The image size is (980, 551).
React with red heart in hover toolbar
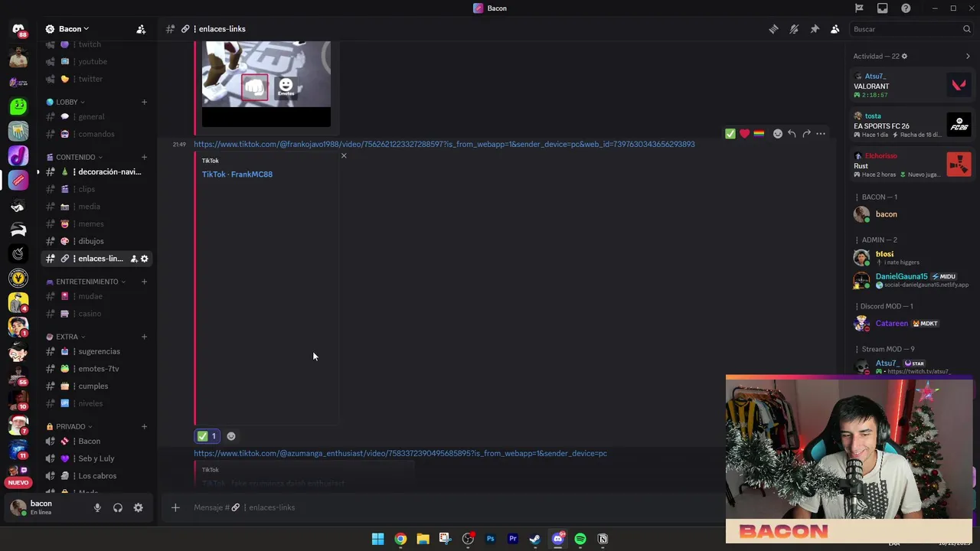[744, 134]
